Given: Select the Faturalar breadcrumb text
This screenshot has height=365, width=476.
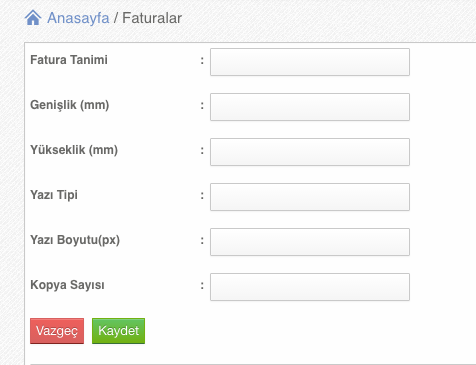Looking at the screenshot, I should coord(152,18).
